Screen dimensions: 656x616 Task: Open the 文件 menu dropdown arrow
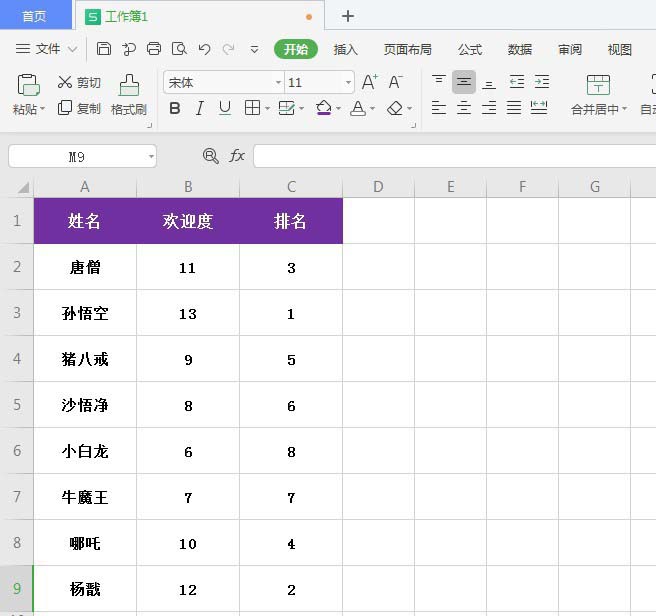[x=73, y=49]
